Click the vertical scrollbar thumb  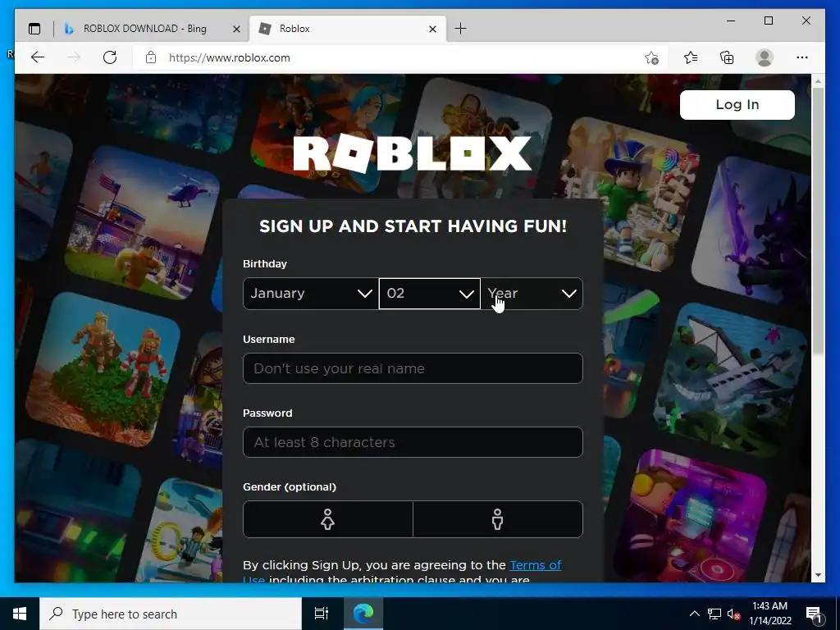(x=818, y=221)
